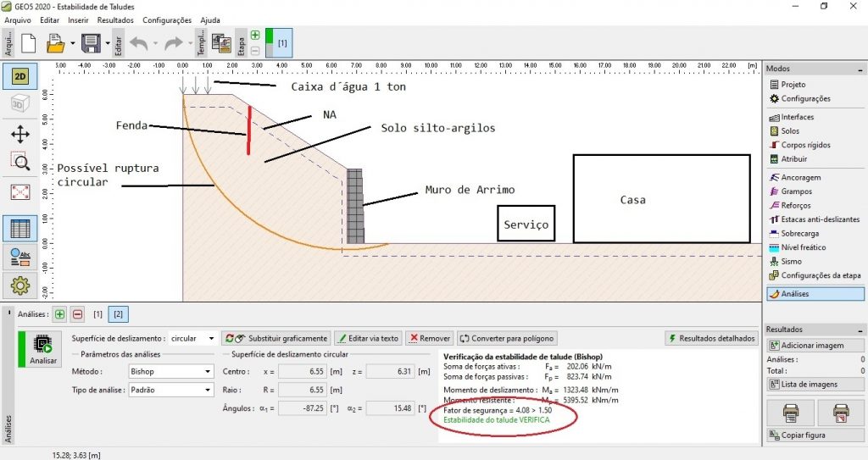Click the undo arrow icon
This screenshot has width=868, height=460.
141,43
